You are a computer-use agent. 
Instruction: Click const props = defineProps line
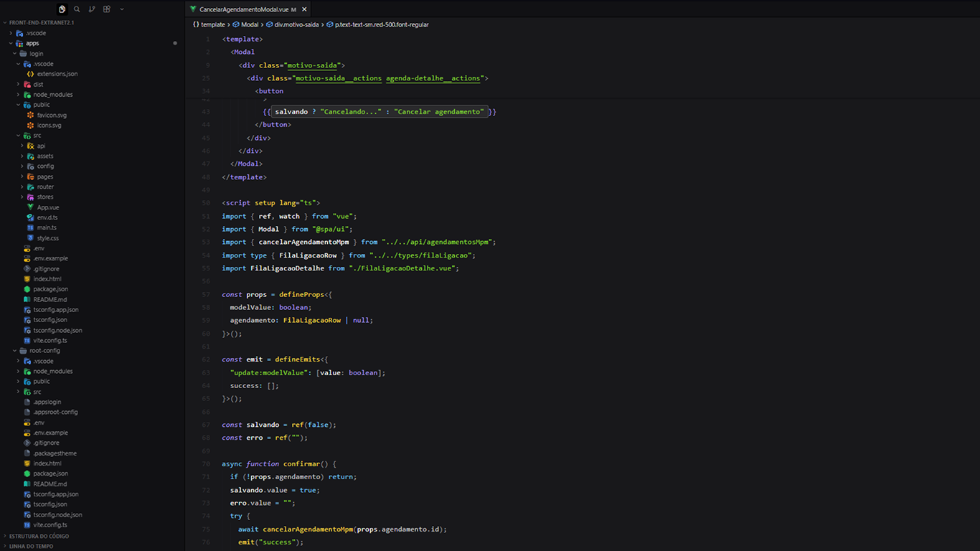click(x=277, y=294)
